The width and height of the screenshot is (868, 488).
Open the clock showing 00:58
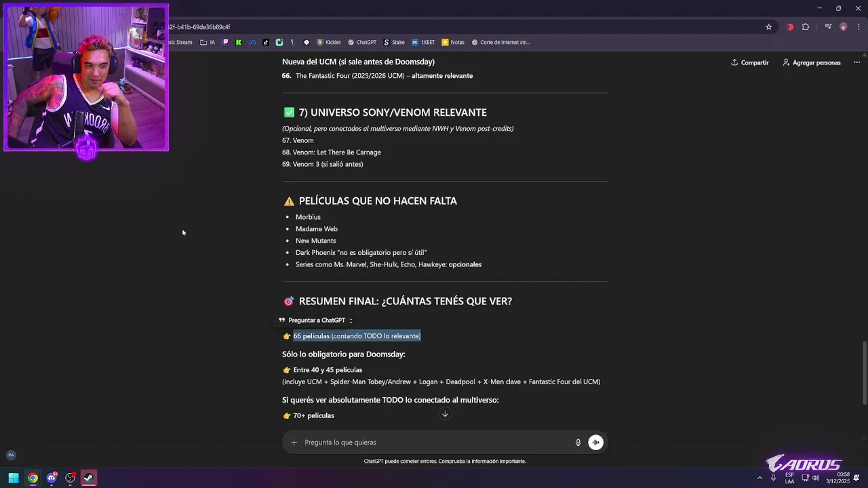coord(837,479)
